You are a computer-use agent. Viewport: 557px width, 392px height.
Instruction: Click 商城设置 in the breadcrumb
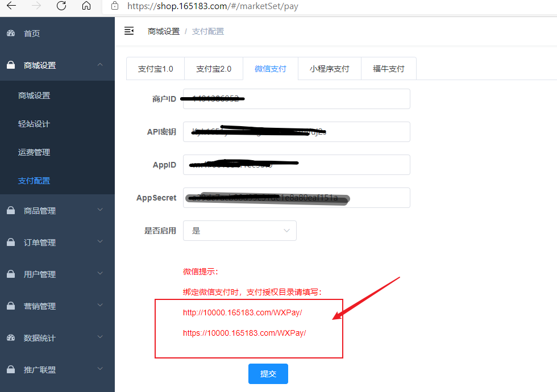pyautogui.click(x=164, y=31)
